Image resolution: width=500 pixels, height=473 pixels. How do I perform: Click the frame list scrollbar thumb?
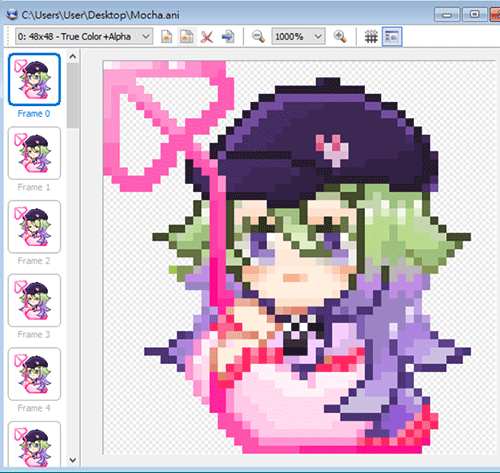pos(73,96)
